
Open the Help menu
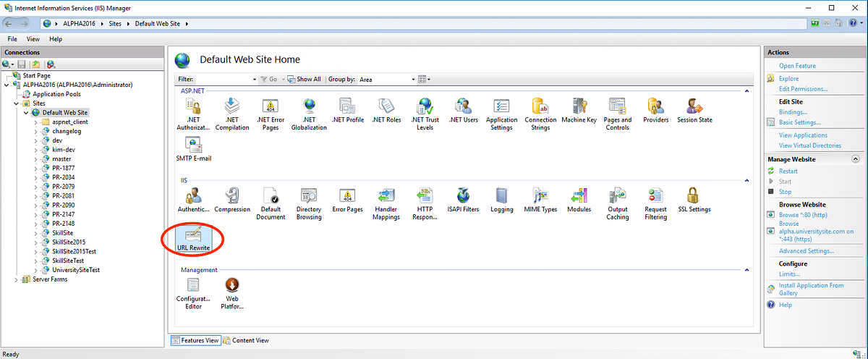[x=56, y=38]
